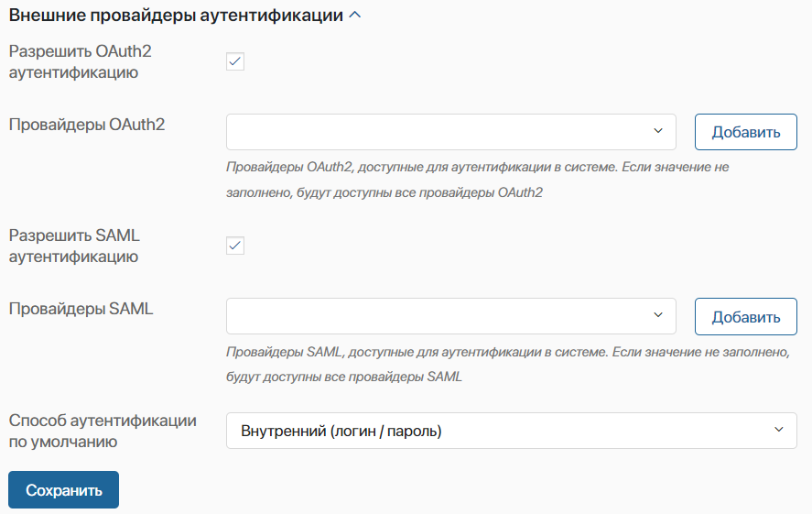Click the Провайдеры OAuth2 field label
812x514 pixels.
click(x=87, y=125)
